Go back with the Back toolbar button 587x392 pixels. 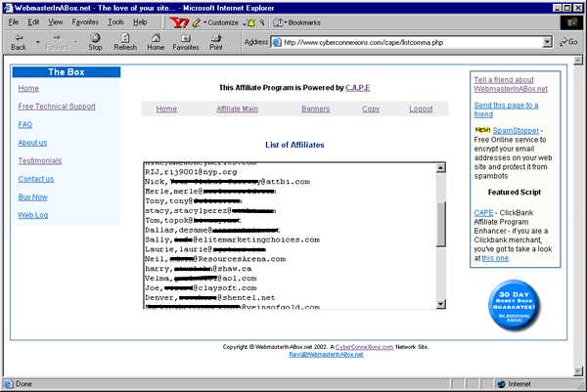[x=19, y=42]
